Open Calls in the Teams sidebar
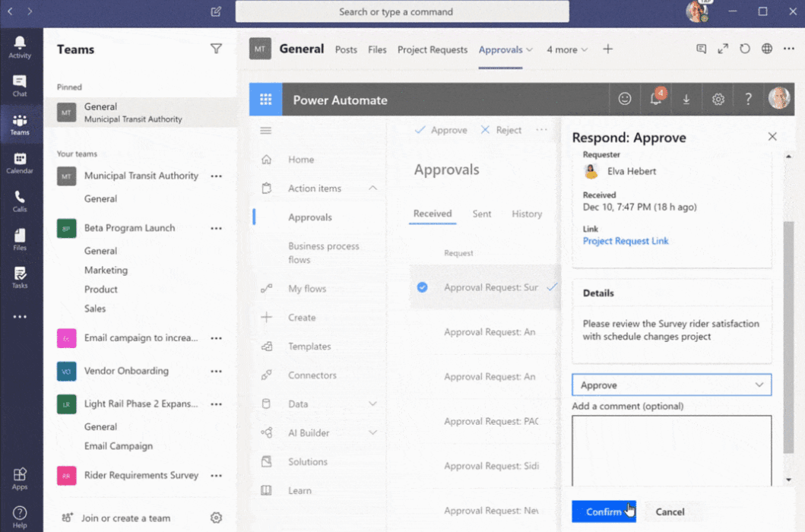Screen dimensions: 805x532 [20, 201]
